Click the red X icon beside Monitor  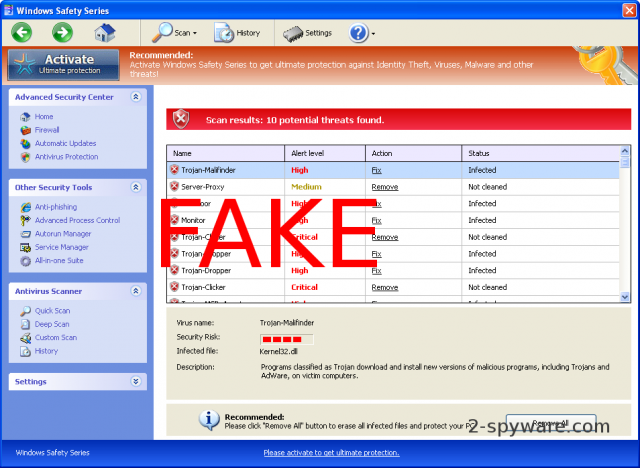(x=174, y=220)
